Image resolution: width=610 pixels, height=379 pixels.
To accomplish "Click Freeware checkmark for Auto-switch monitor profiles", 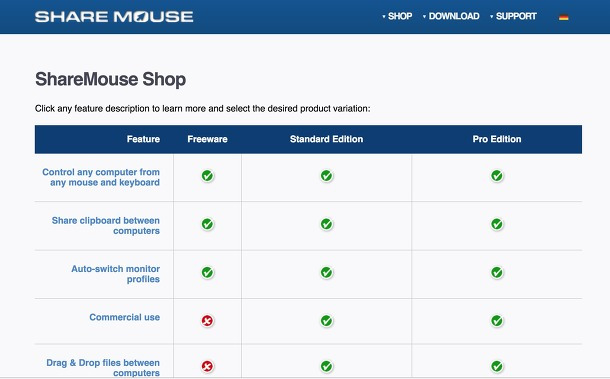I will pos(207,272).
